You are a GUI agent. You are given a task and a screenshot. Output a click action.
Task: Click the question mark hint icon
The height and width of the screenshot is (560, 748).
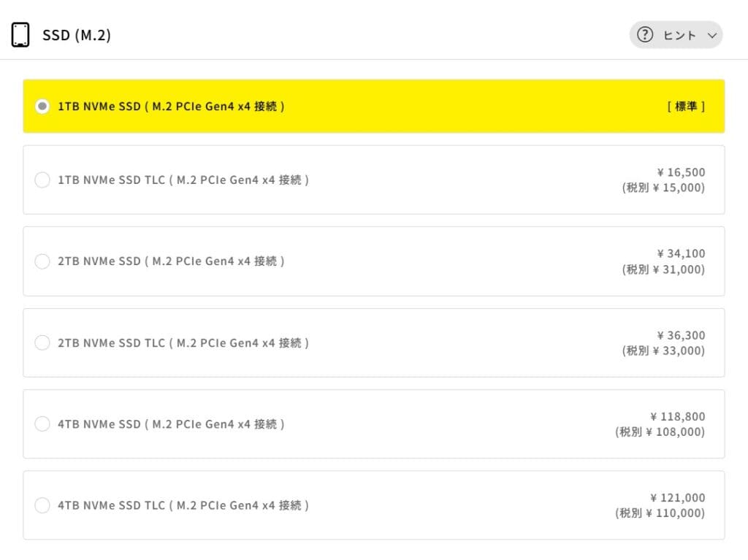pyautogui.click(x=644, y=34)
